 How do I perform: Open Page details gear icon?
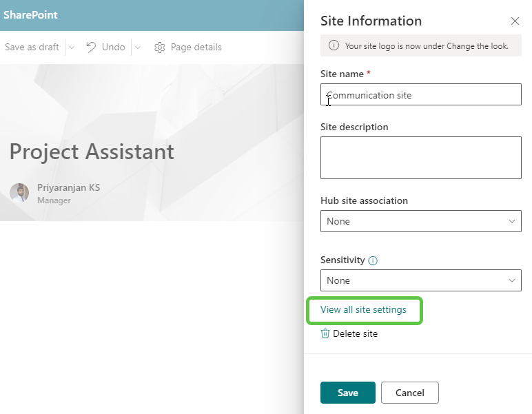click(160, 48)
